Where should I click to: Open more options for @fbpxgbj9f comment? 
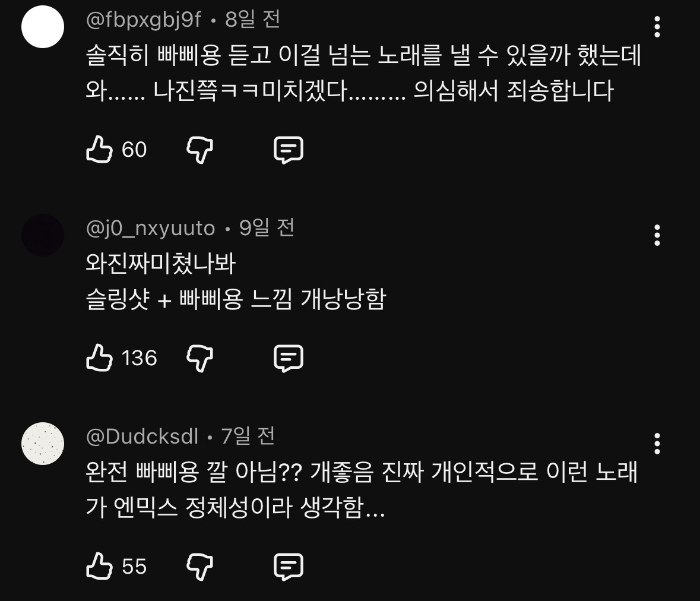pos(657,27)
